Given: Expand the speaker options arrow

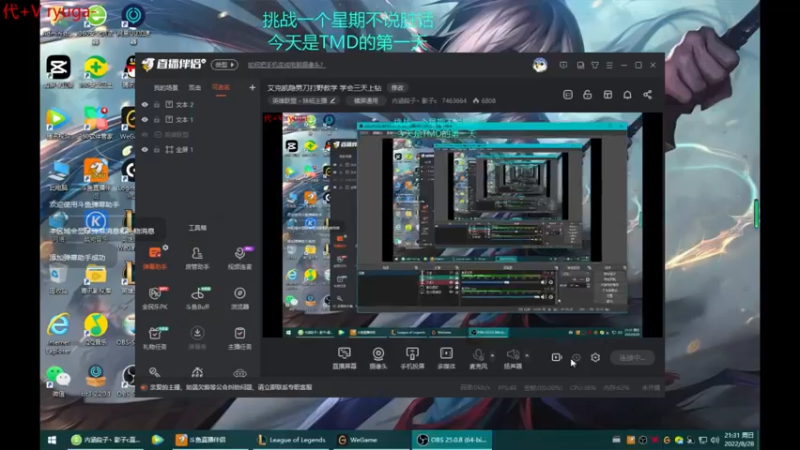Looking at the screenshot, I should (x=527, y=355).
